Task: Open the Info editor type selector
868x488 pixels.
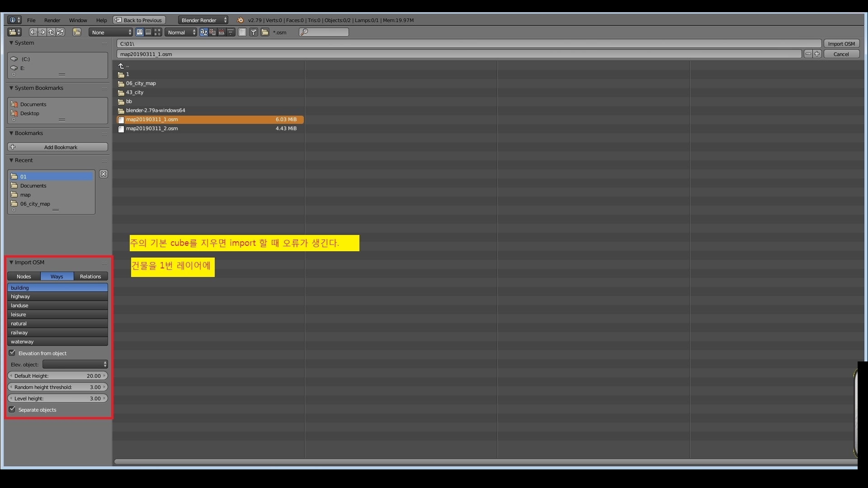Action: point(14,20)
